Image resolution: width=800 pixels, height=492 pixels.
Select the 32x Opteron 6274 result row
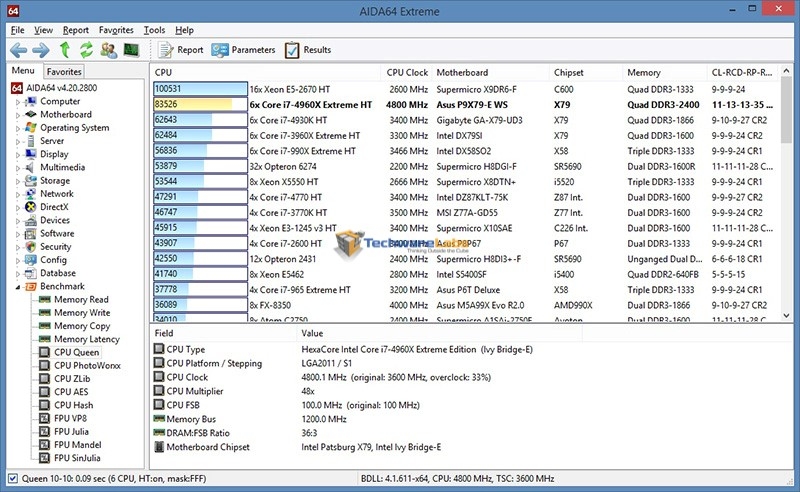pyautogui.click(x=466, y=166)
